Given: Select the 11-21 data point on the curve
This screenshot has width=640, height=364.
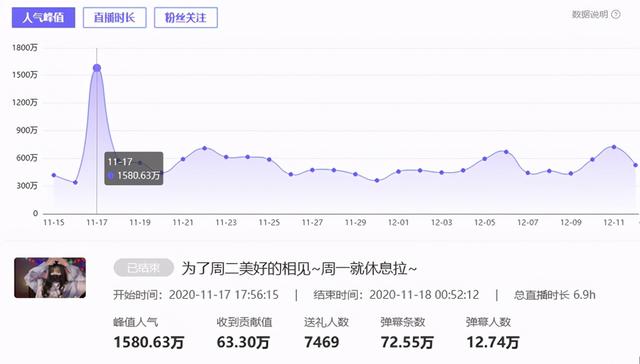Looking at the screenshot, I should tap(183, 159).
